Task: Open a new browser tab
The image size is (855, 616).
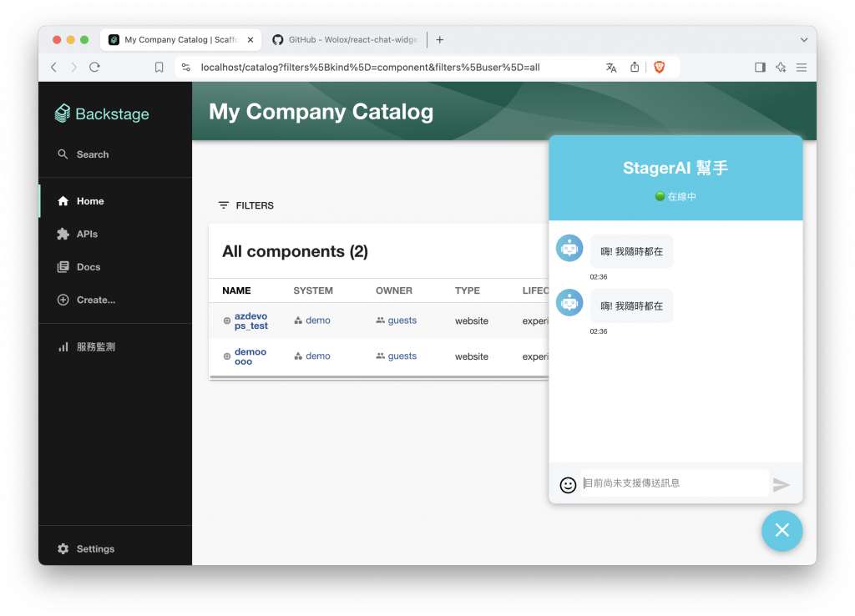Action: click(x=439, y=40)
